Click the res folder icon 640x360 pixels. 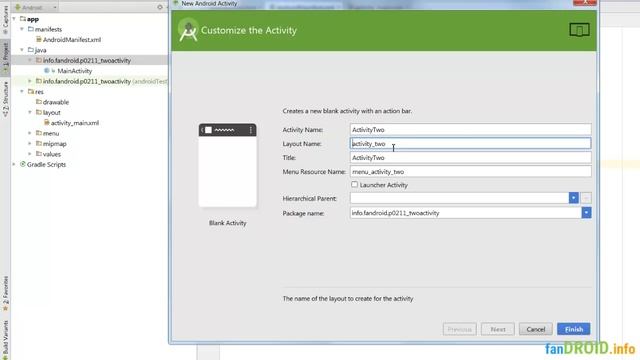tap(31, 91)
